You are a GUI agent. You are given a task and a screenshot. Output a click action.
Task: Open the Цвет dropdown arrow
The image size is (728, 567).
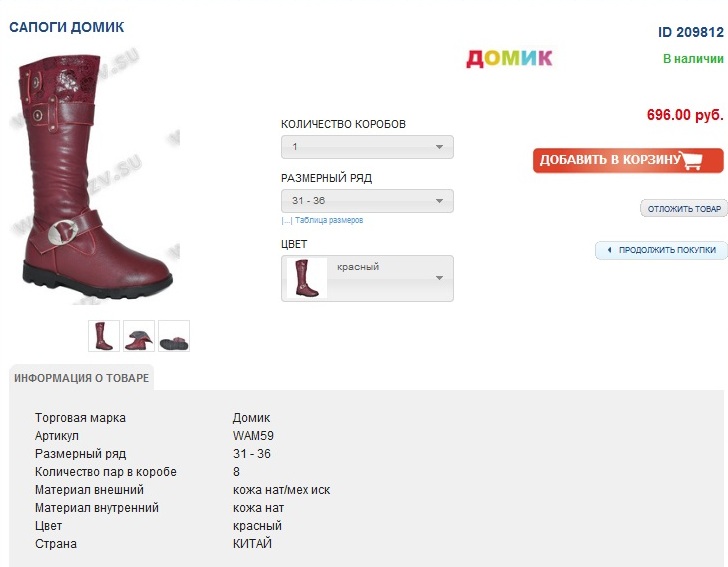(x=438, y=278)
